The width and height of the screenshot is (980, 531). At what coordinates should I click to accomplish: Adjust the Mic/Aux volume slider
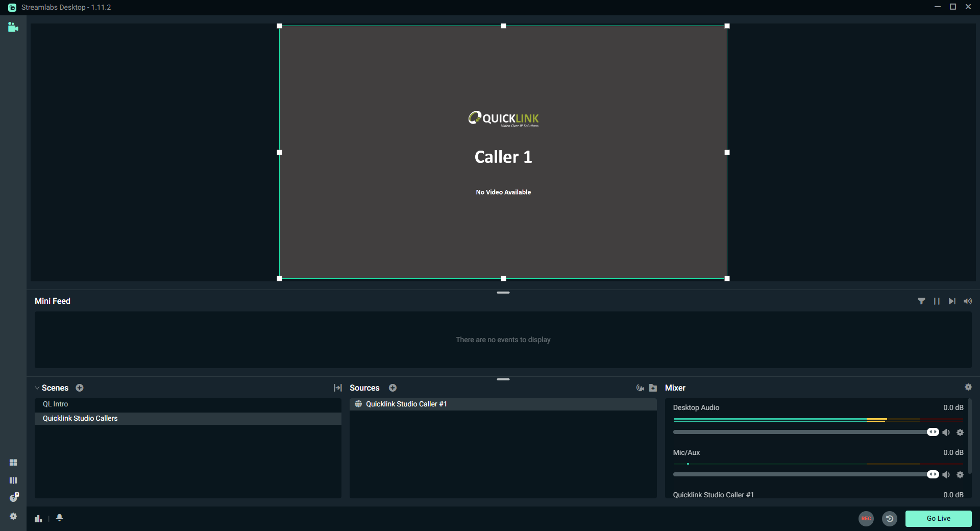(806, 474)
